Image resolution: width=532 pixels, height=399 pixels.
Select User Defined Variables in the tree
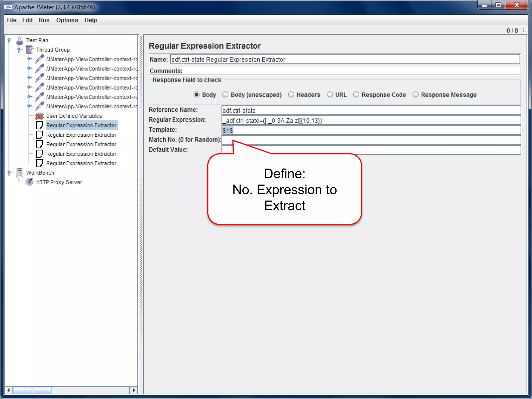(x=74, y=116)
